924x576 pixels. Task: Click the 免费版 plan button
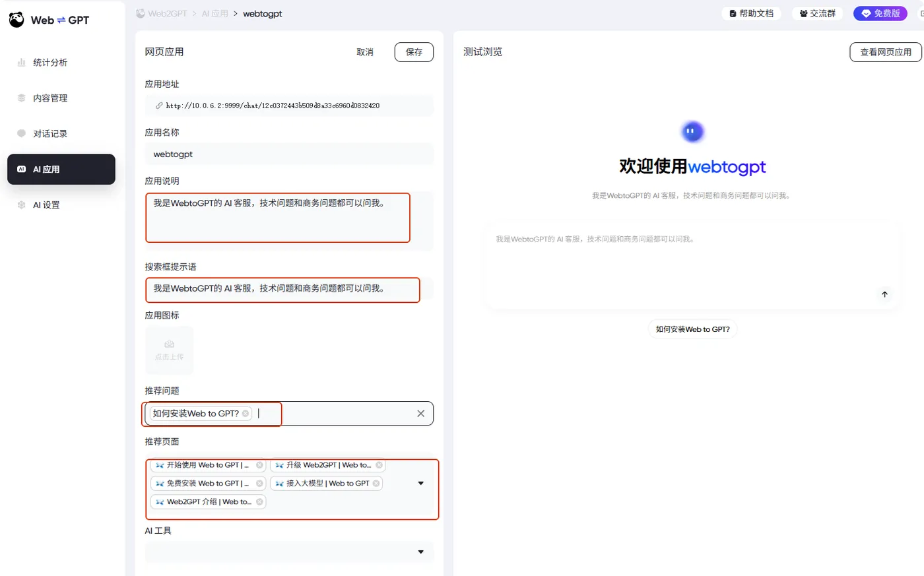point(880,13)
